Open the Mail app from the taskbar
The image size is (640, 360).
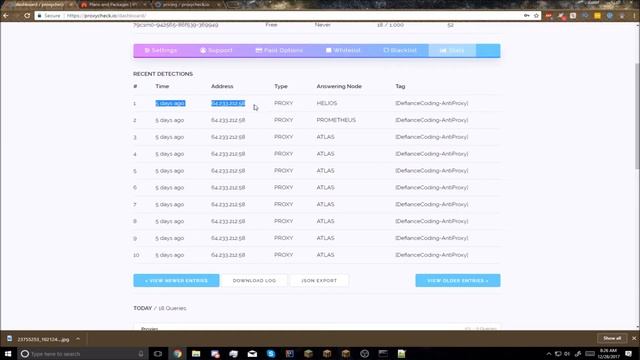coord(252,354)
